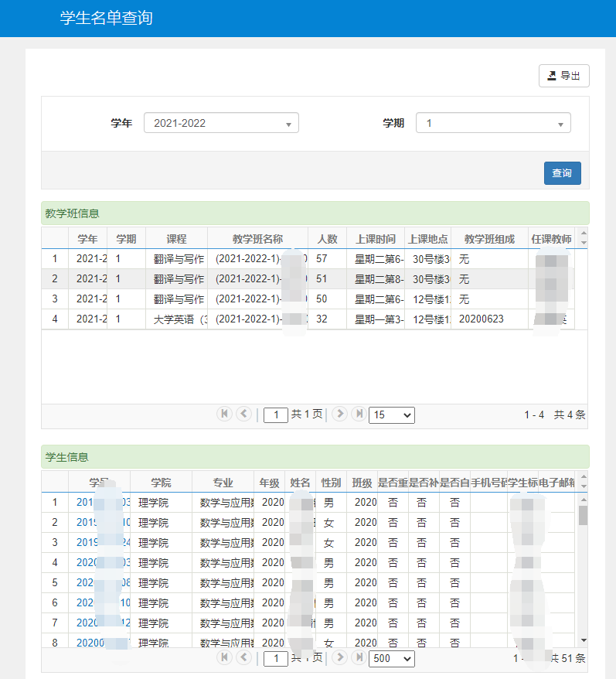Click the page number field in 学生信息 pager
The image size is (616, 679).
tap(276, 659)
